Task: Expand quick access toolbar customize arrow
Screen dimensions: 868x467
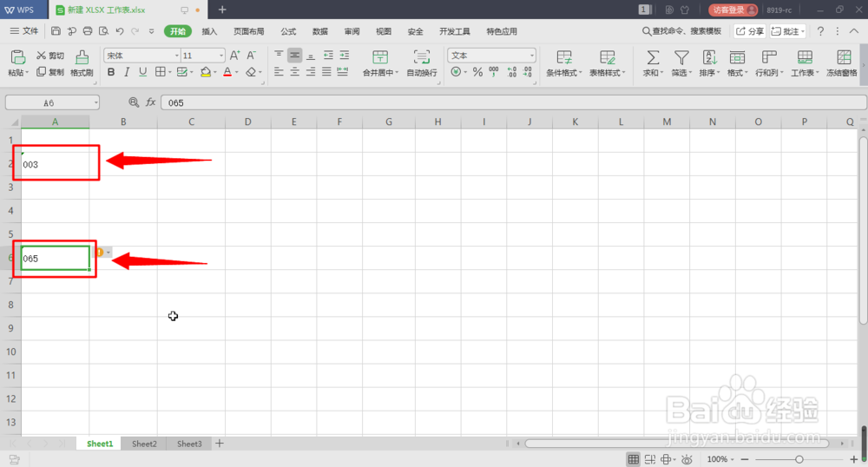Action: [x=151, y=31]
